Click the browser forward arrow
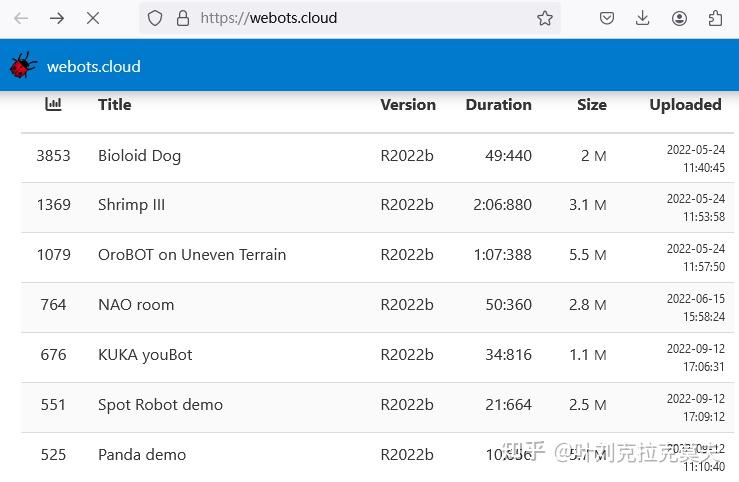Screen dimensions: 739x482 tap(57, 18)
